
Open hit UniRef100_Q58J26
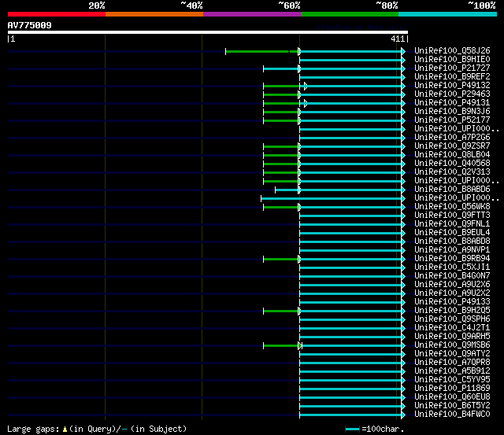(452, 50)
